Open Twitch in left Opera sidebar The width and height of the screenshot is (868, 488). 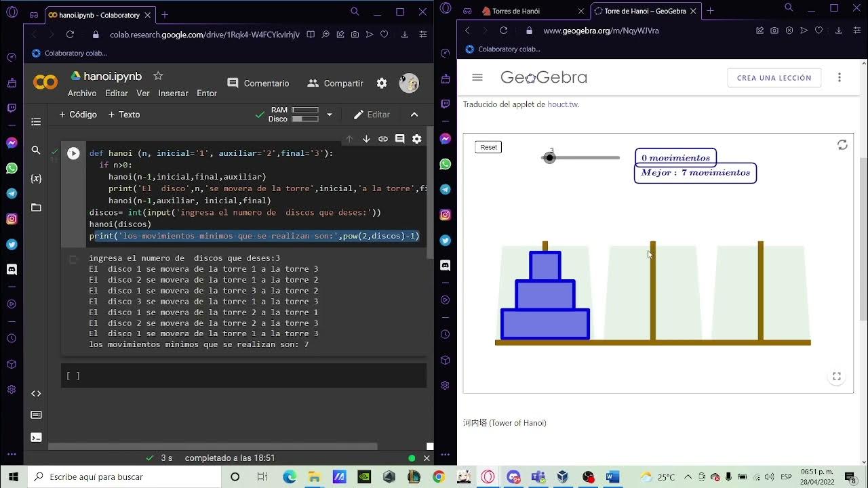click(x=12, y=108)
